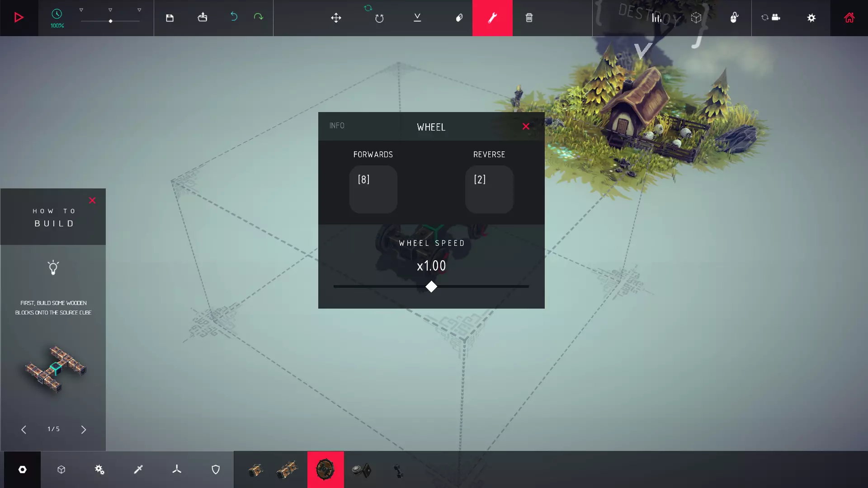The width and height of the screenshot is (868, 488).
Task: Click the rightmost time scale triangle marker
Action: [139, 10]
